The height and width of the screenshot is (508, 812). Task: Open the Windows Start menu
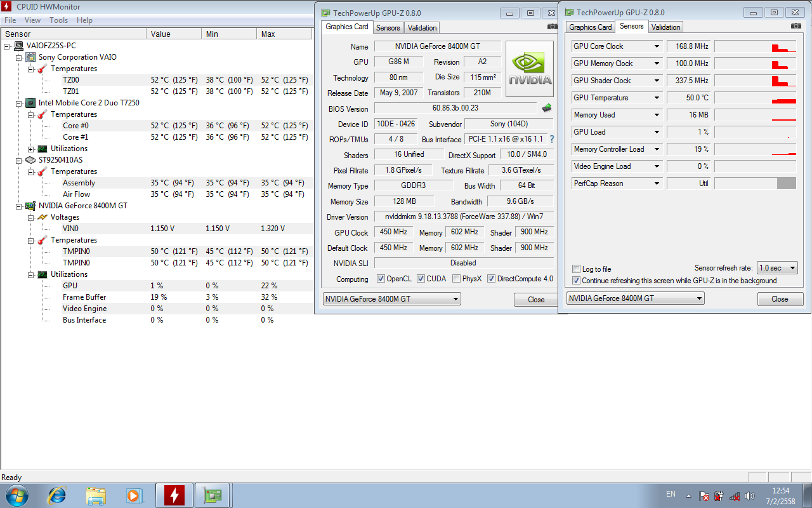[x=16, y=495]
